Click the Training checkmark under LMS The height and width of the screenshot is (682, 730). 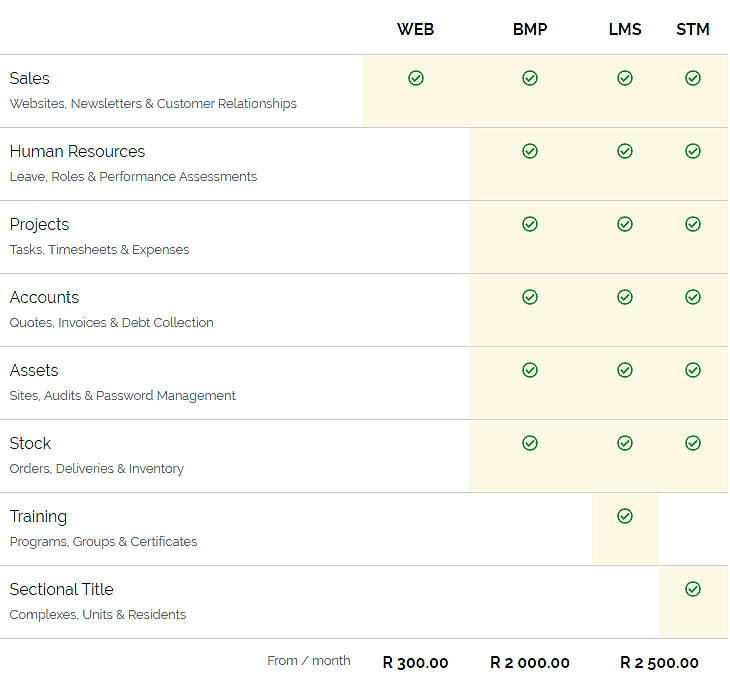click(x=625, y=516)
